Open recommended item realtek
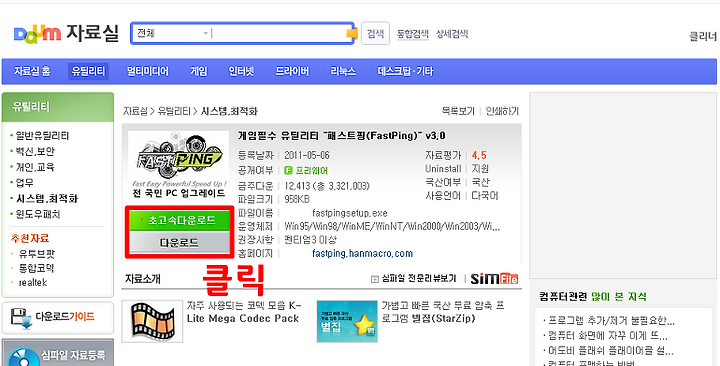Image resolution: width=720 pixels, height=366 pixels. tap(33, 282)
